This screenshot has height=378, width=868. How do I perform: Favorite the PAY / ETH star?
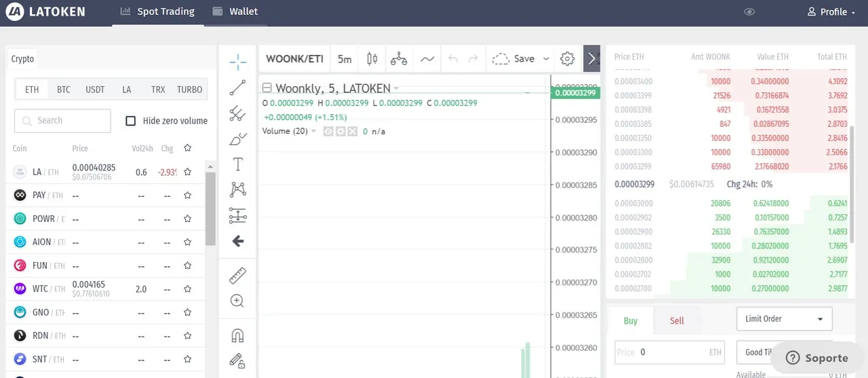click(188, 195)
